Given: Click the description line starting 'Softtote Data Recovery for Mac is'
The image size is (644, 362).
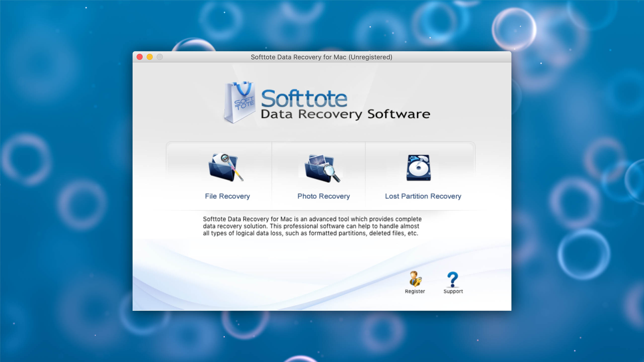Looking at the screenshot, I should coord(312,219).
